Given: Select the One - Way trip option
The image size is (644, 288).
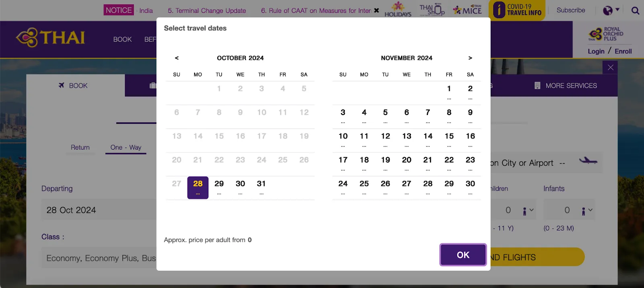Looking at the screenshot, I should [126, 147].
